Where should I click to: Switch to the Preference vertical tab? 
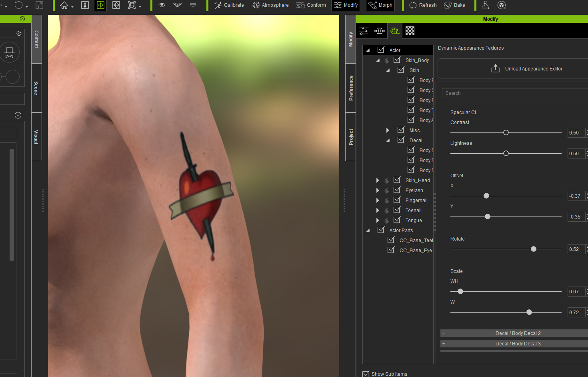point(351,88)
